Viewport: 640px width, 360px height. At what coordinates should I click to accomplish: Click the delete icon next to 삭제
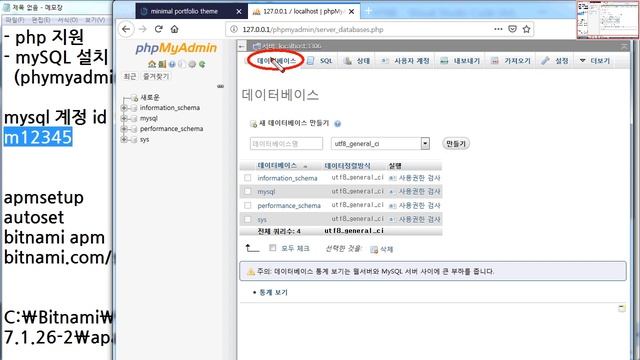[374, 249]
